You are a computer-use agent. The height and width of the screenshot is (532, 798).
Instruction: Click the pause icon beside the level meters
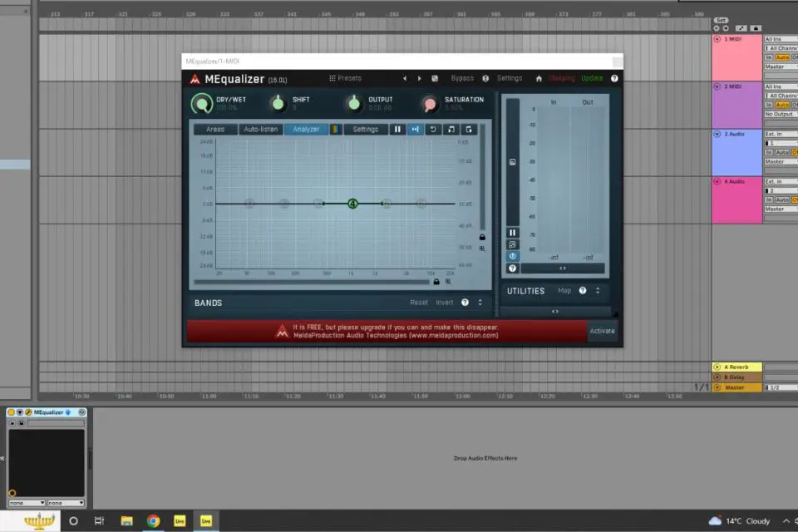click(513, 232)
